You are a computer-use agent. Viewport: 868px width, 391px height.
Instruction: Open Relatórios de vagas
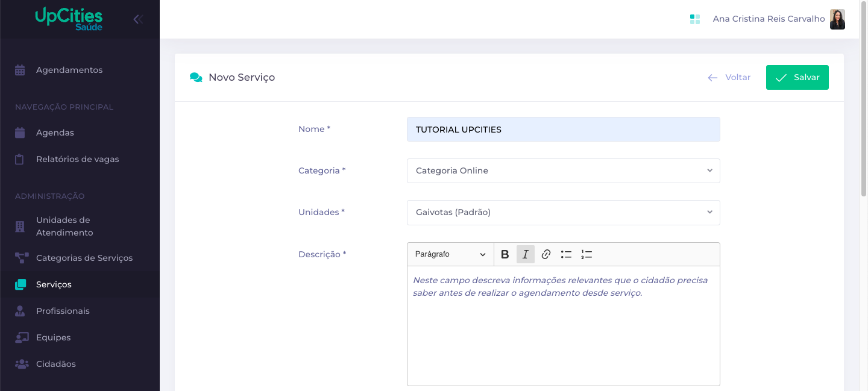(x=78, y=159)
